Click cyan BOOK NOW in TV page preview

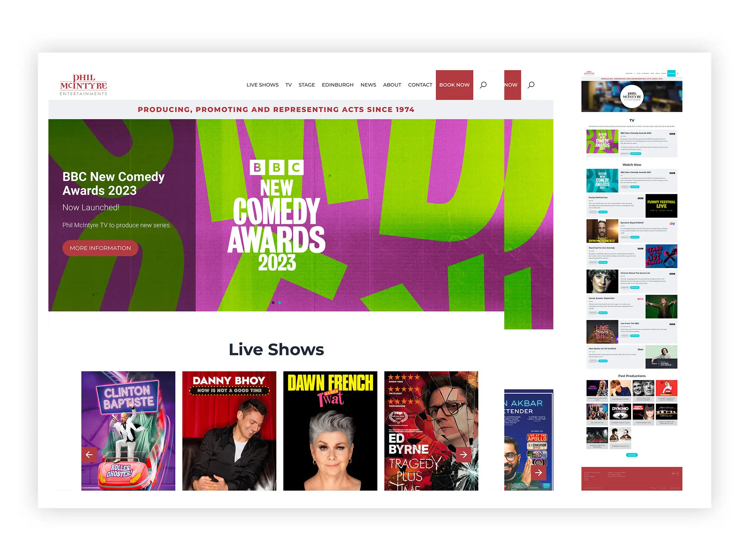click(x=671, y=74)
